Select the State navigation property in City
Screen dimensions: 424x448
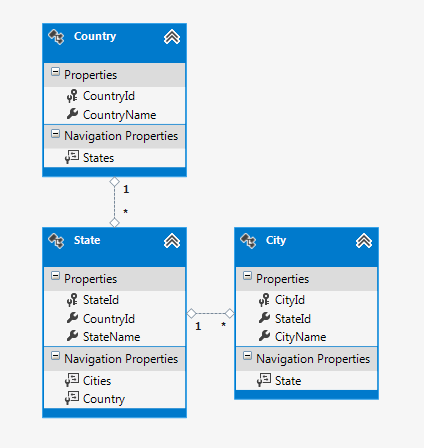288,381
